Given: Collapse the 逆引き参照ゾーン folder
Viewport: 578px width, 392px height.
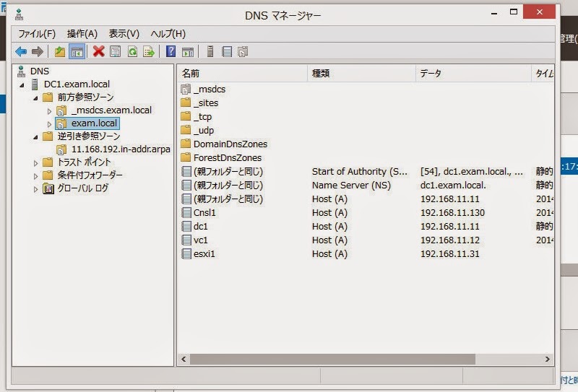Looking at the screenshot, I should click(35, 137).
